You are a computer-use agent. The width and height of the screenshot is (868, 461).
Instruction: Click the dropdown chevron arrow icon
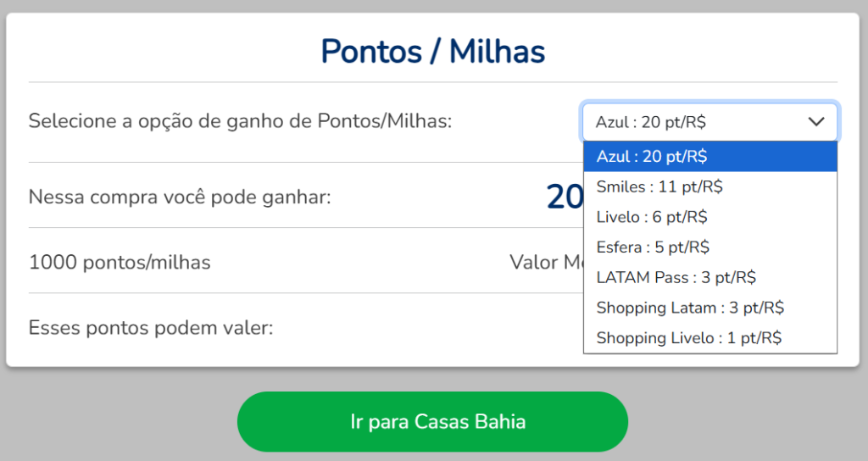(816, 122)
